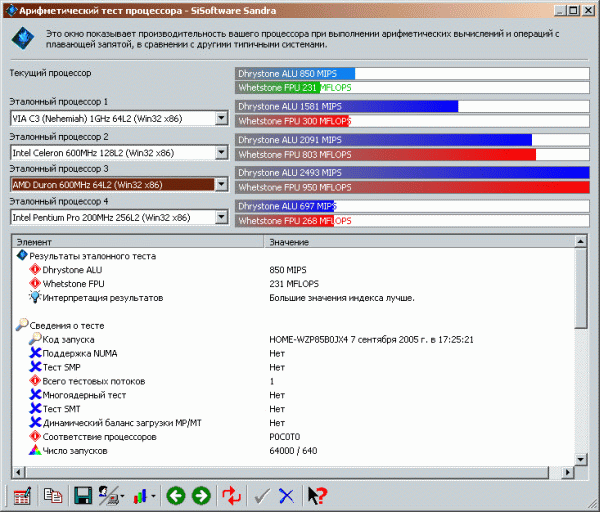The width and height of the screenshot is (600, 512).
Task: Click the list scroll up arrow
Action: point(580,241)
